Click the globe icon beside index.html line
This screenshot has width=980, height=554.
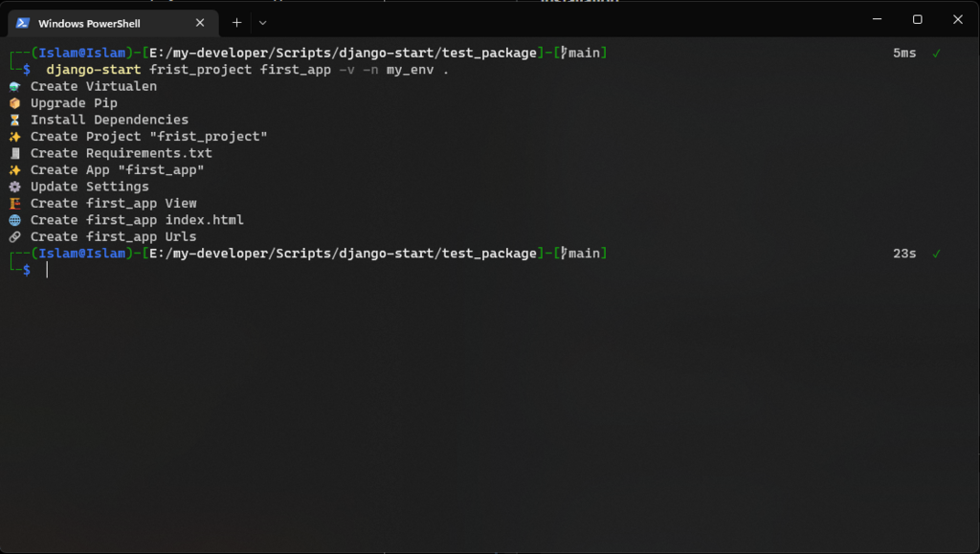(15, 220)
